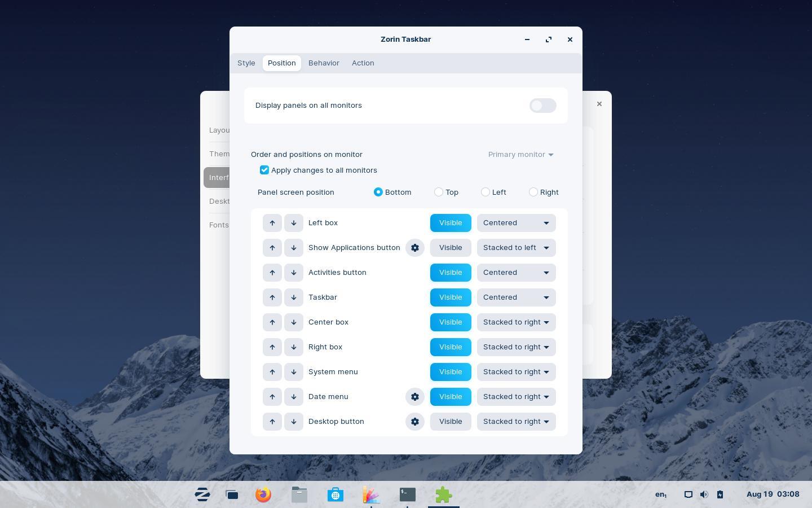Viewport: 812px width, 508px height.
Task: Uncheck Apply changes to all monitors
Action: pos(264,170)
